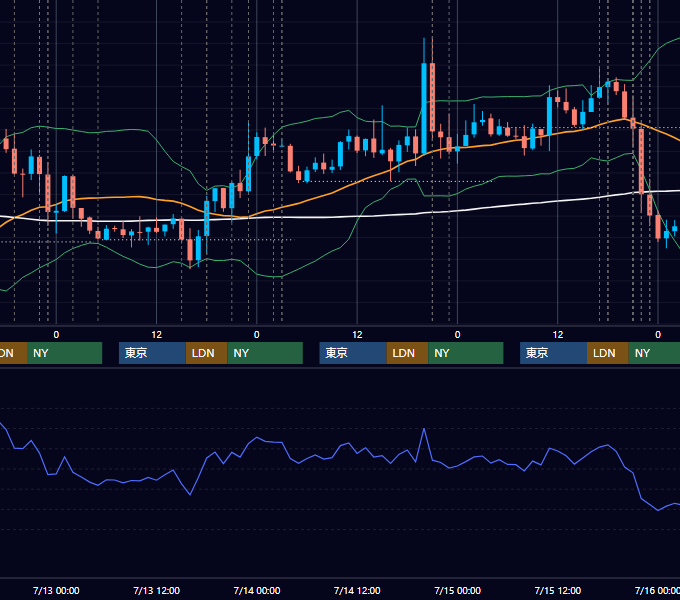Click the 7/15 00:00 date label

point(458,590)
